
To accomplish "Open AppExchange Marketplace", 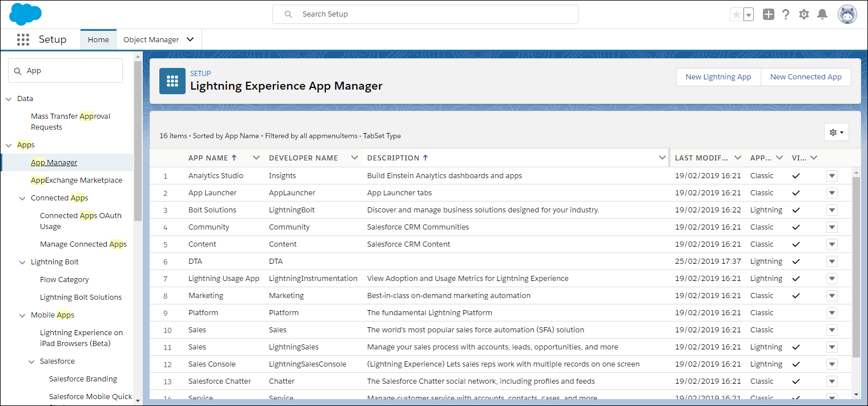I will tap(77, 180).
